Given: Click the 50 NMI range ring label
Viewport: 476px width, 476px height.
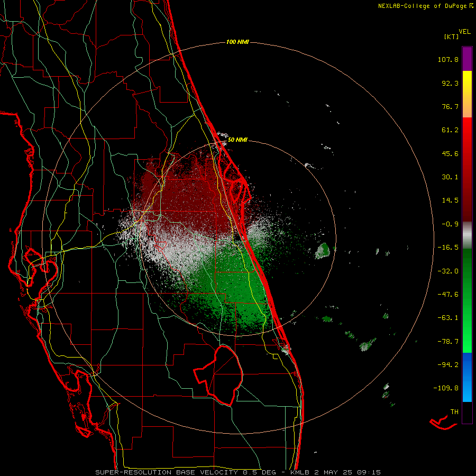Looking at the screenshot, I should click(237, 140).
